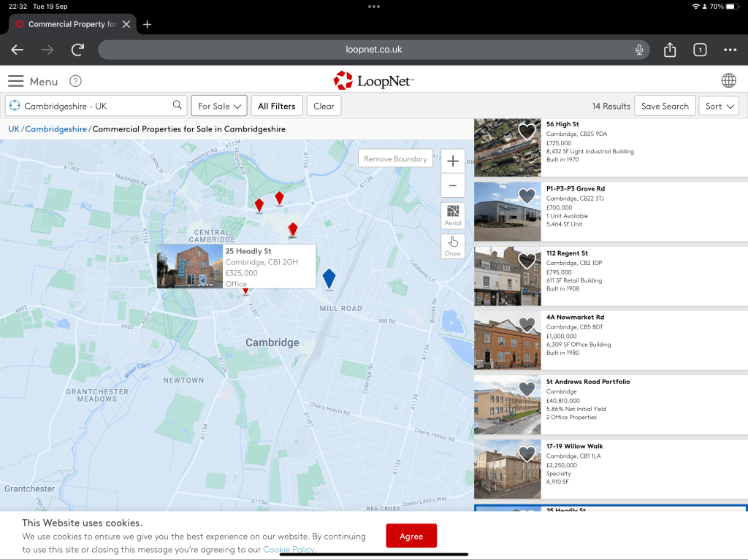Favorite the St Andrews Road Portfolio
The height and width of the screenshot is (560, 748).
[527, 388]
